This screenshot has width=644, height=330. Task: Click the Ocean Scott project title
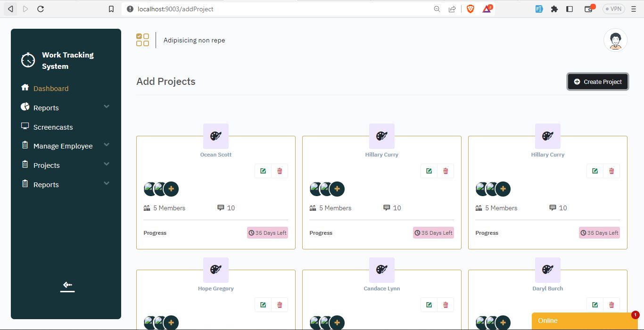[x=216, y=155]
